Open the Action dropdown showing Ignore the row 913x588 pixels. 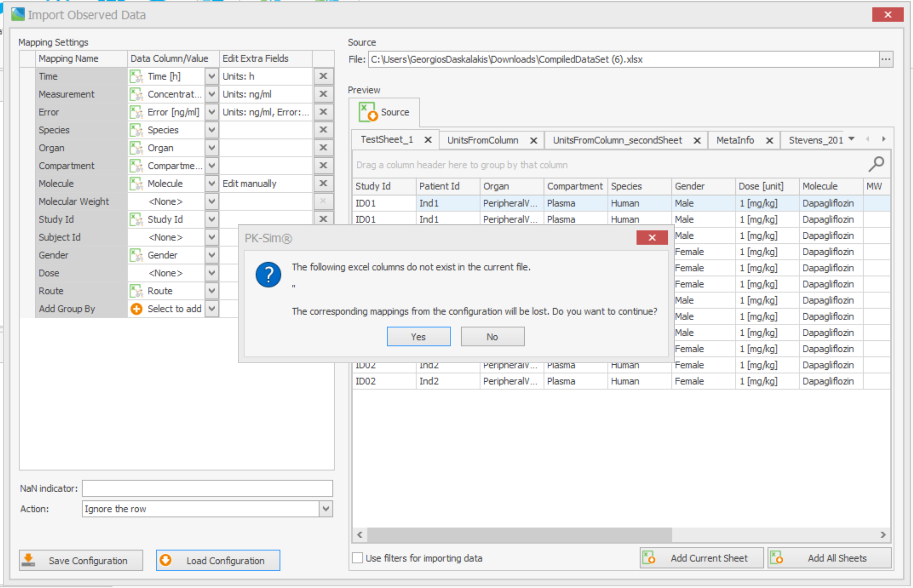325,509
